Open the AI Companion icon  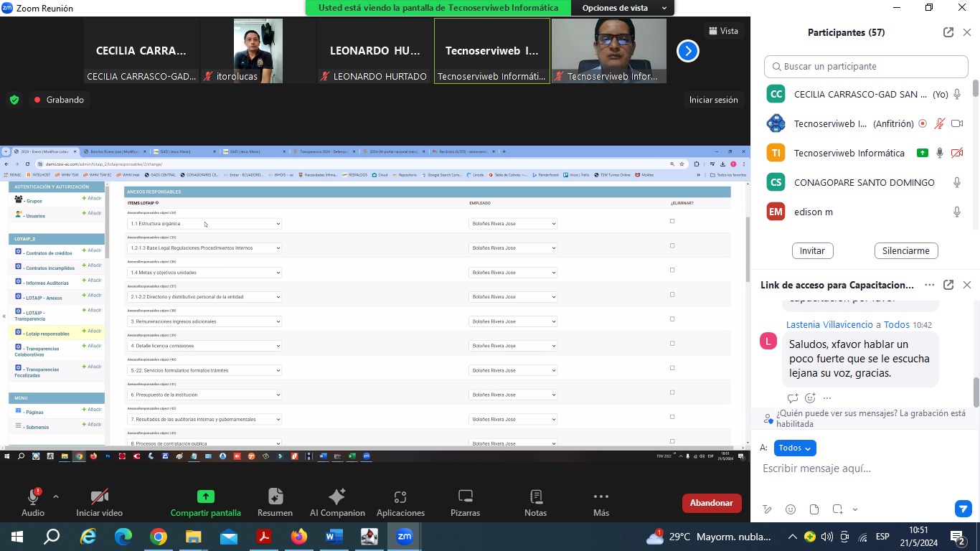[x=337, y=497]
